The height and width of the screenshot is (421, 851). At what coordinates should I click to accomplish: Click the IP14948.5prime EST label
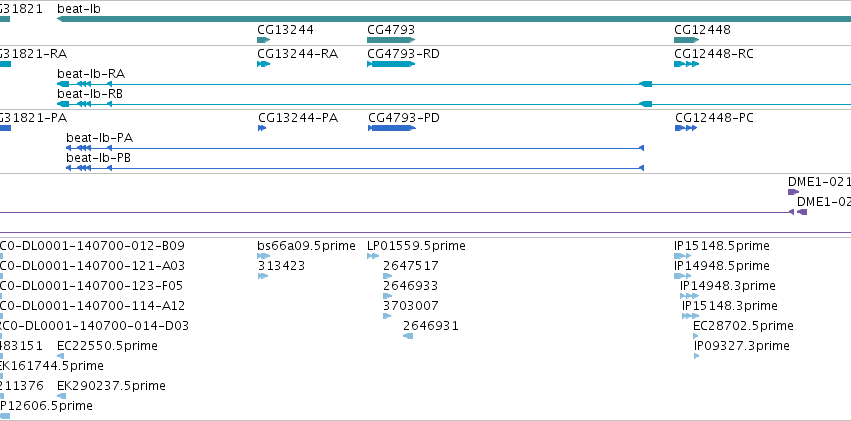(722, 266)
